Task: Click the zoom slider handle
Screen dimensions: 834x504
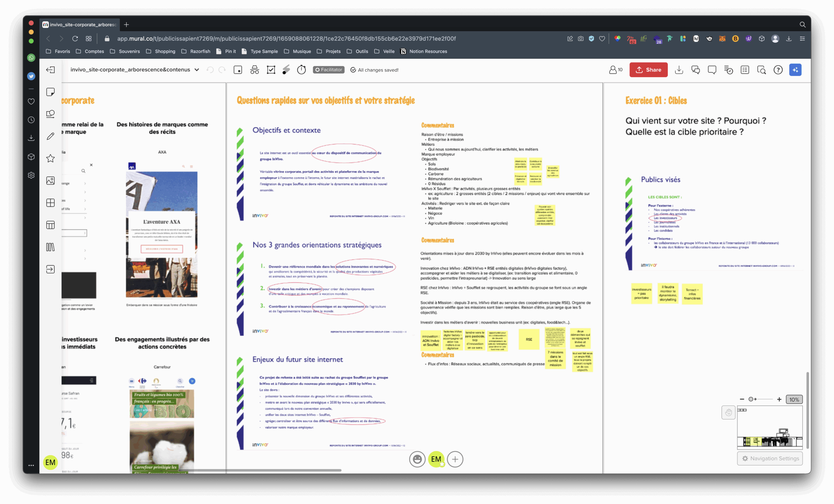Action: 750,399
